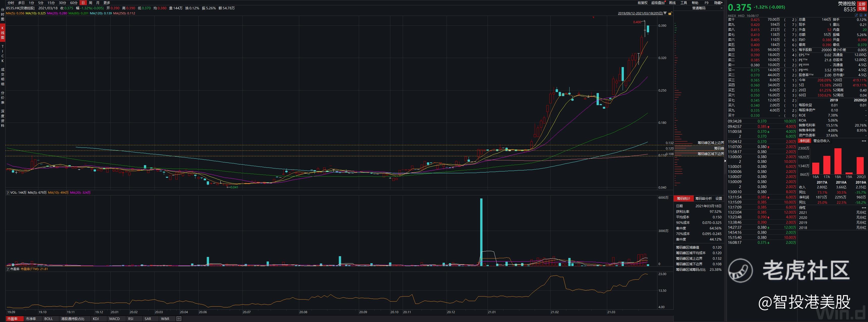Click the blue plus add-to-watchlist icon
The width and height of the screenshot is (868, 322).
coord(865,15)
